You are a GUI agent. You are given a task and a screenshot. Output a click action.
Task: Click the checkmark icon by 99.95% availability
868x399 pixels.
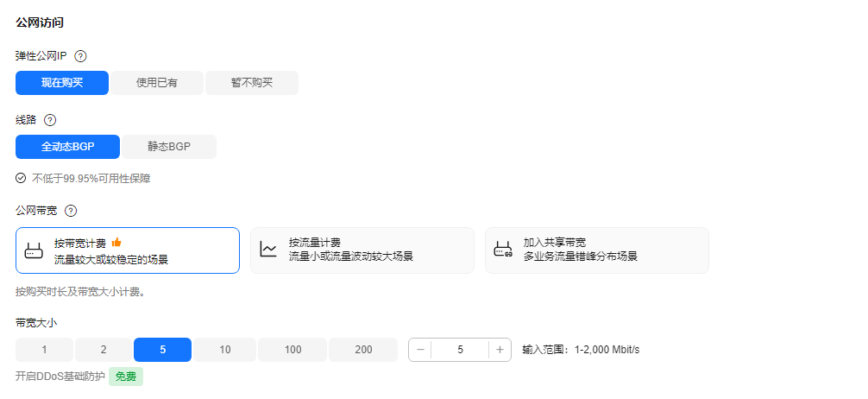(x=21, y=178)
